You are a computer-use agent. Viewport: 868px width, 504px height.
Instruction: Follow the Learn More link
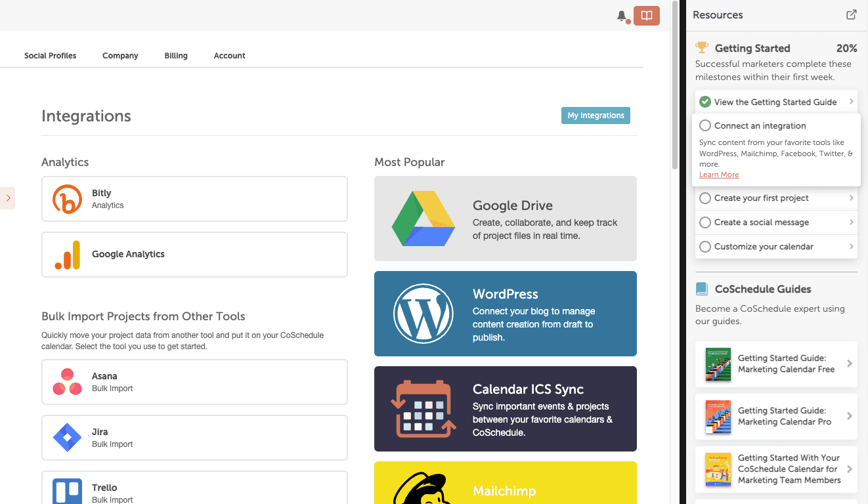click(x=719, y=175)
